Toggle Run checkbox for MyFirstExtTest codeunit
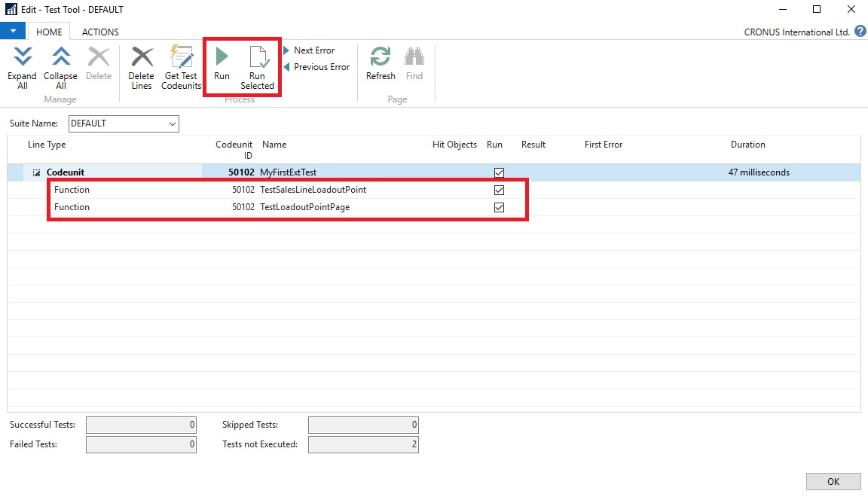The image size is (868, 497). point(499,172)
